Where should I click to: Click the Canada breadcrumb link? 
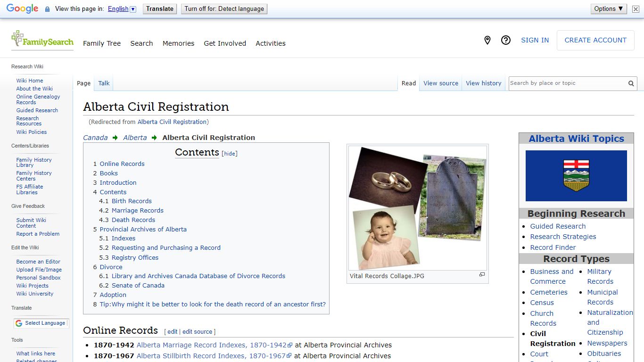pos(95,138)
